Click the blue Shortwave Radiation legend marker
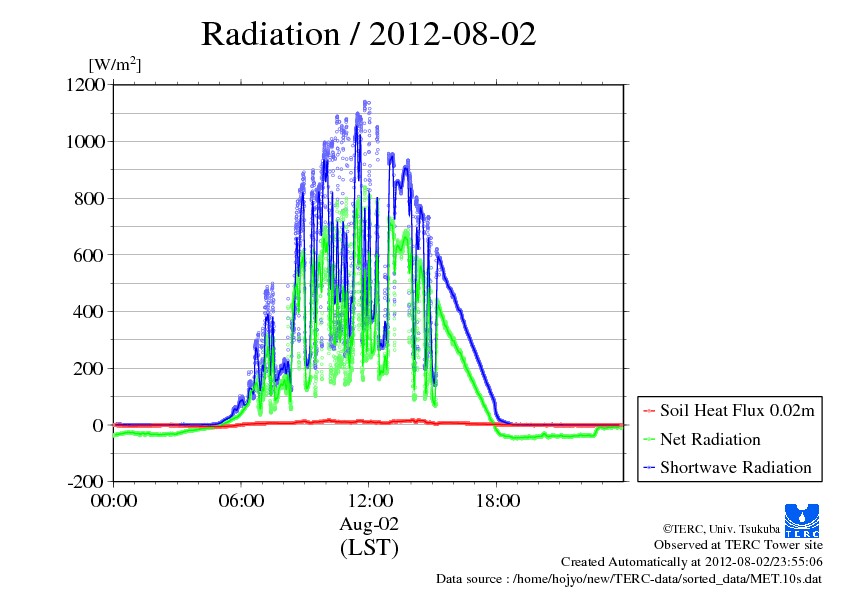Screen dimensions: 842x595 click(x=649, y=468)
